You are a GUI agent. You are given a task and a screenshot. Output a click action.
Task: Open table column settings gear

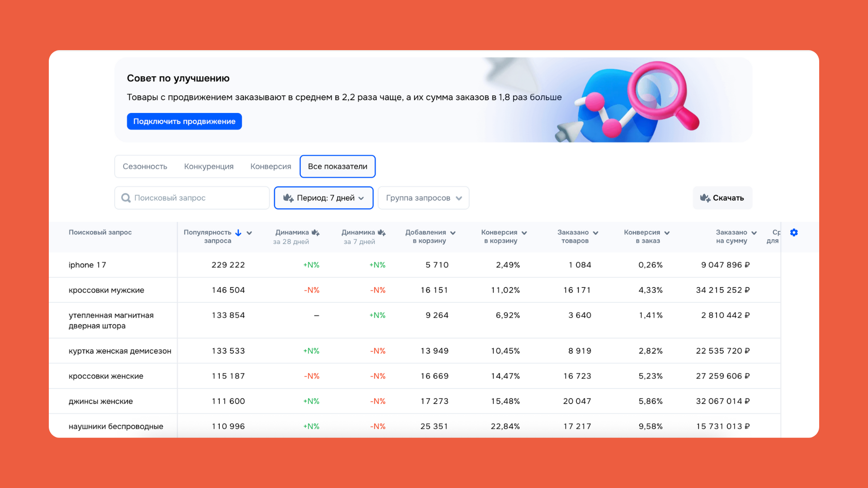794,232
